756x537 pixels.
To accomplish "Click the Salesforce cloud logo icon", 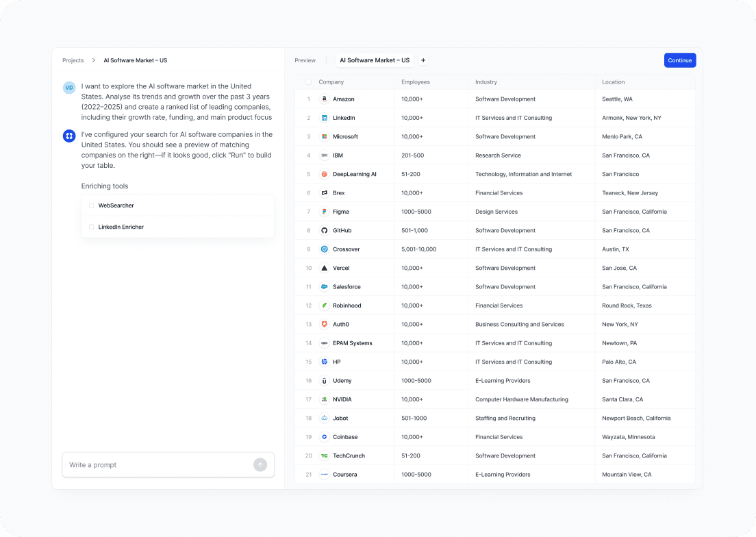I will 325,287.
